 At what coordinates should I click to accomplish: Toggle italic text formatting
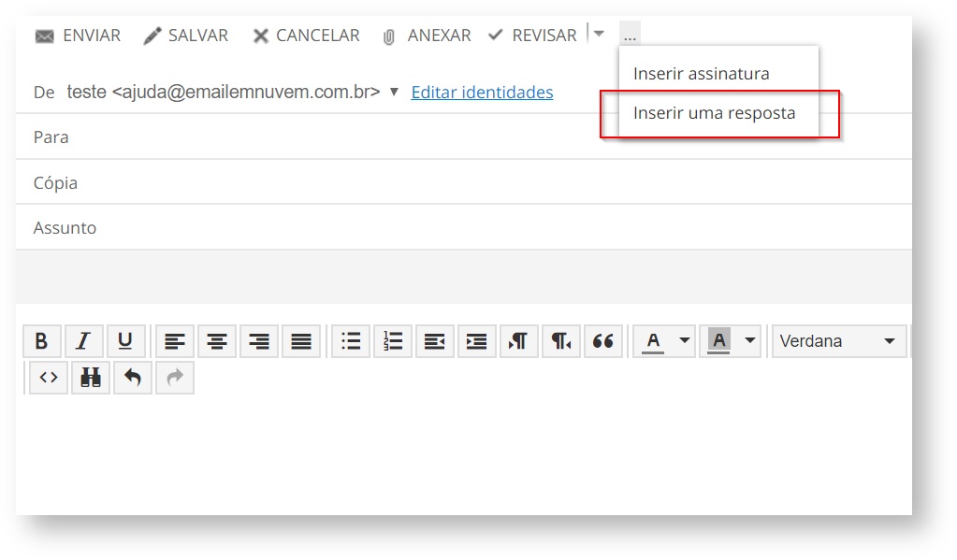click(83, 341)
